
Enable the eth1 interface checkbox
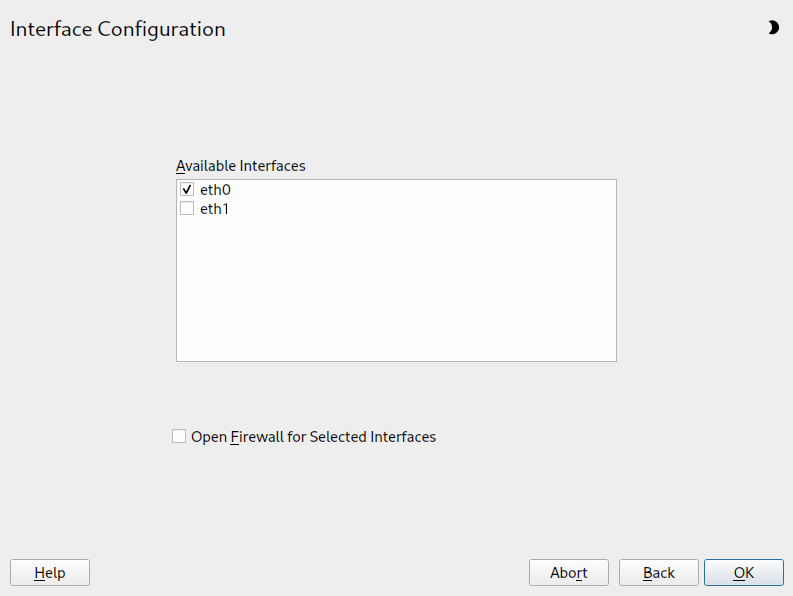pos(187,209)
